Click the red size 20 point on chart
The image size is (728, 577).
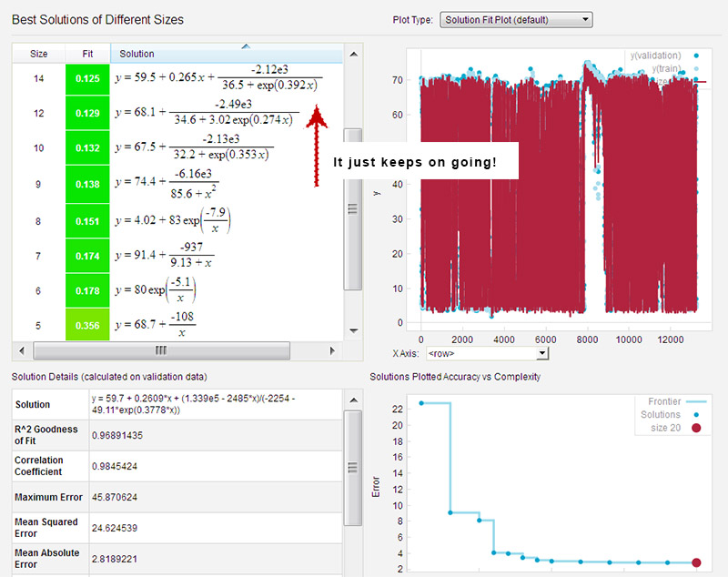(697, 563)
